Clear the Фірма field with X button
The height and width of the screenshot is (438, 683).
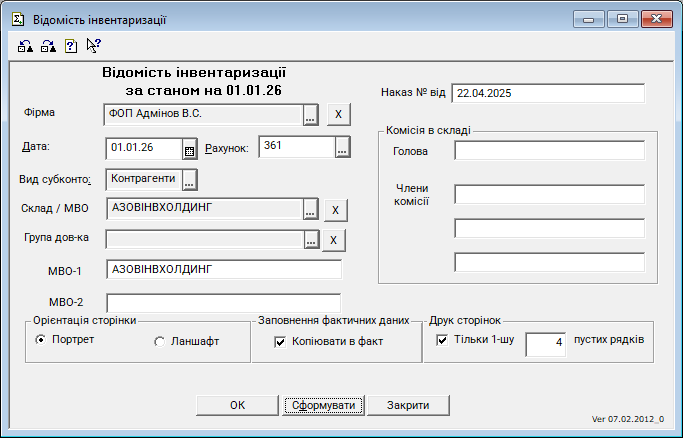coord(337,115)
